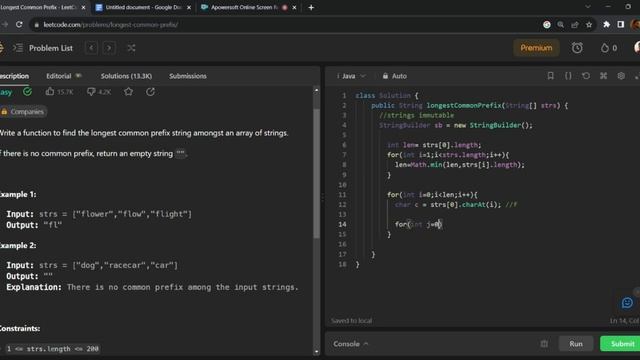The height and width of the screenshot is (360, 640).
Task: Switch to the Editorial tab
Action: [x=64, y=76]
